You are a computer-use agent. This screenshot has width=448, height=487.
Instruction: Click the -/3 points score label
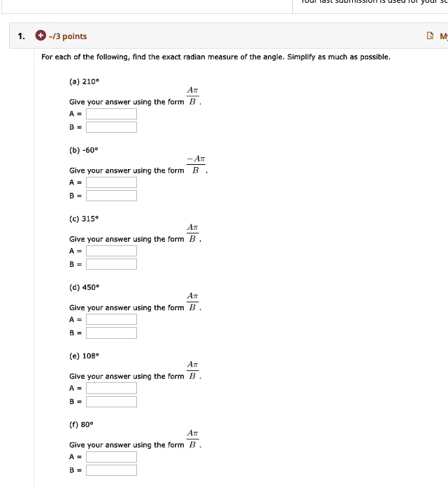point(68,36)
